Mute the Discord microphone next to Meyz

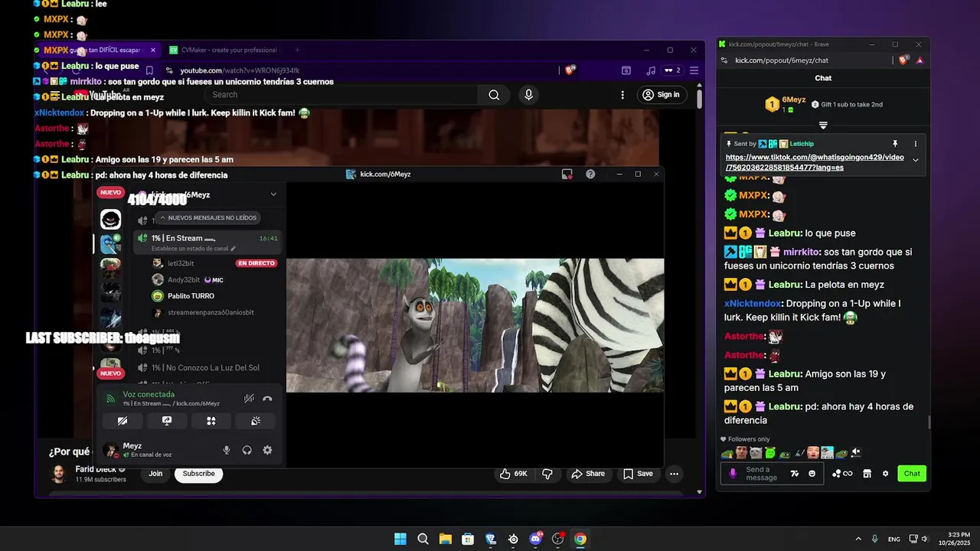click(x=227, y=450)
